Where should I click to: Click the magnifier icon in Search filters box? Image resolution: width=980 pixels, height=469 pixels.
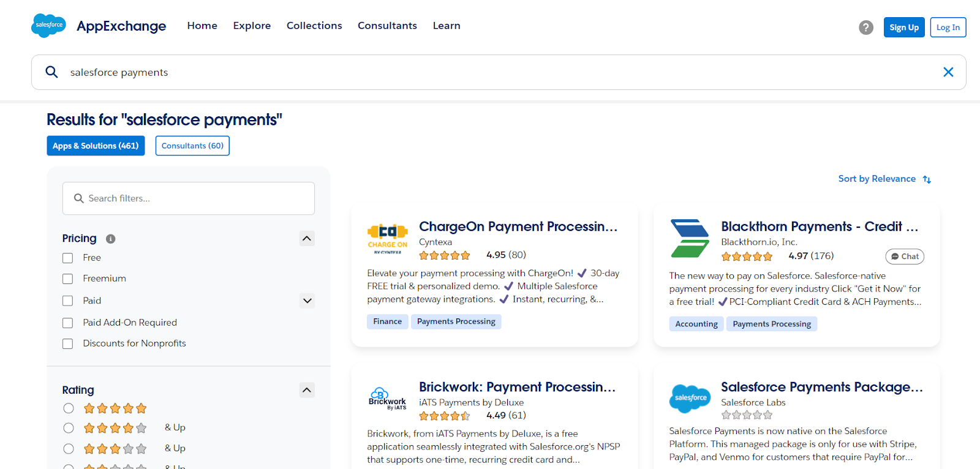click(78, 198)
